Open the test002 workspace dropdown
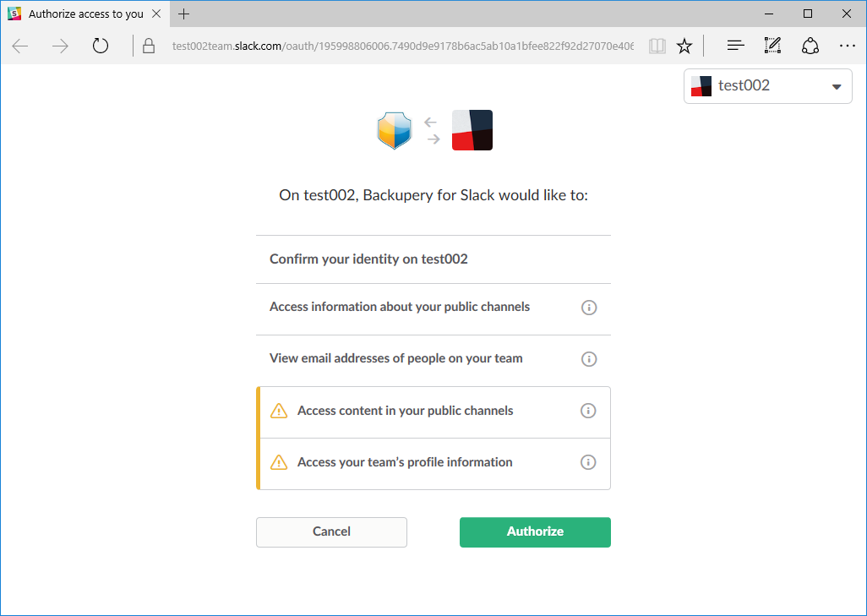This screenshot has height=616, width=867. pyautogui.click(x=767, y=86)
